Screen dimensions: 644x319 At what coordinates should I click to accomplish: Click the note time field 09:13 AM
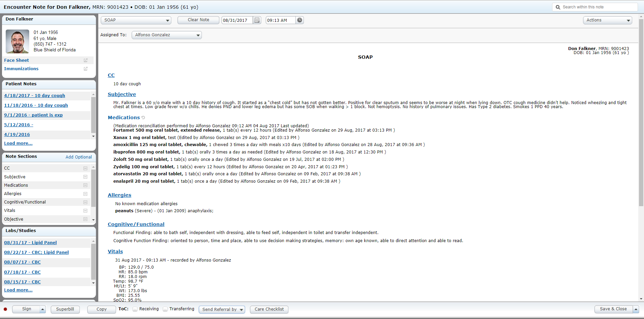pos(281,20)
